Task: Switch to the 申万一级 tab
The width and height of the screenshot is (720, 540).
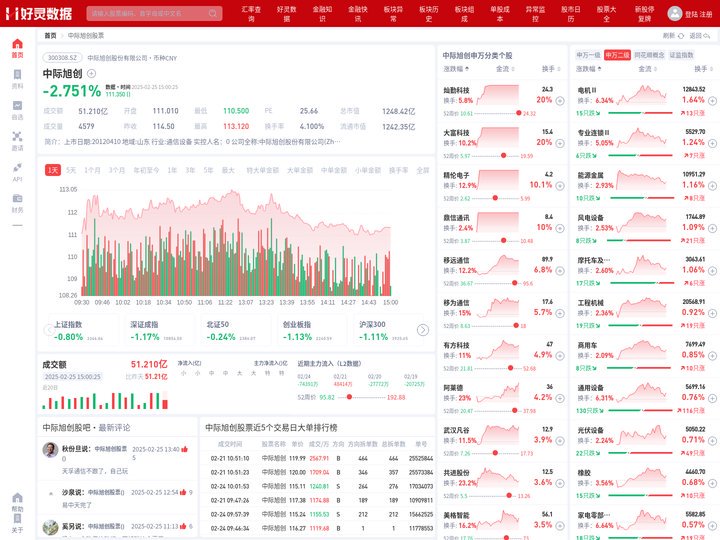Action: 588,55
